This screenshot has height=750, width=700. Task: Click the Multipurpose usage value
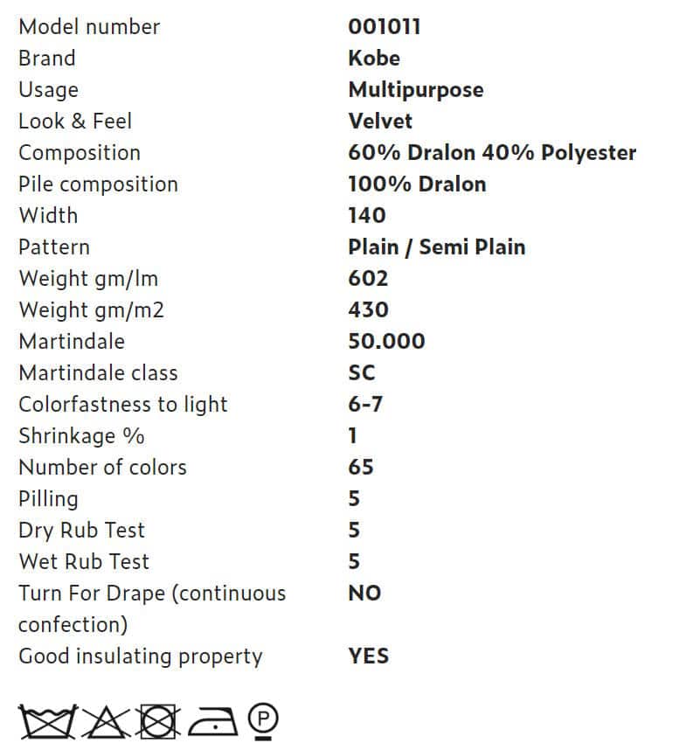click(415, 90)
